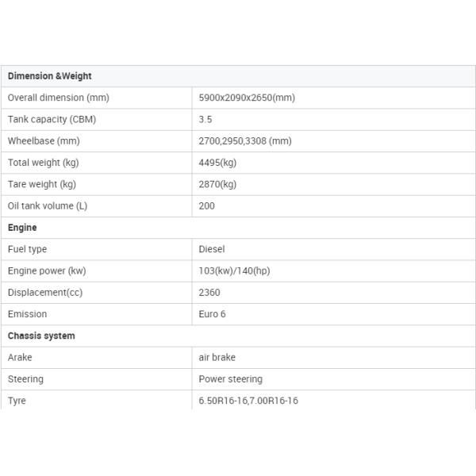The height and width of the screenshot is (476, 476).
Task: Click the 3.5 tank capacity value
Action: click(205, 120)
